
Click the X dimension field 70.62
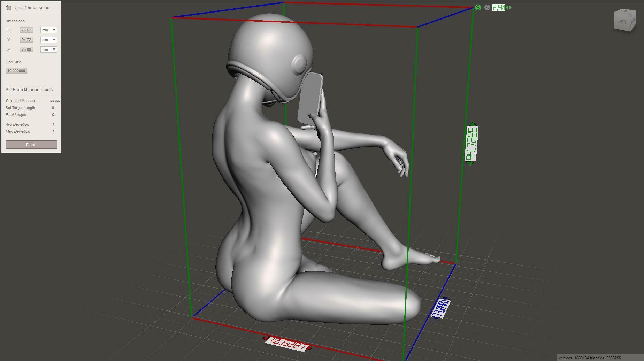[26, 30]
